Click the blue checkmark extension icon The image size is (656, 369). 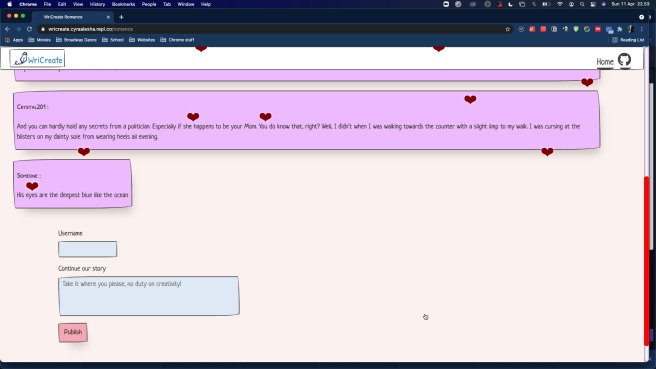click(521, 29)
